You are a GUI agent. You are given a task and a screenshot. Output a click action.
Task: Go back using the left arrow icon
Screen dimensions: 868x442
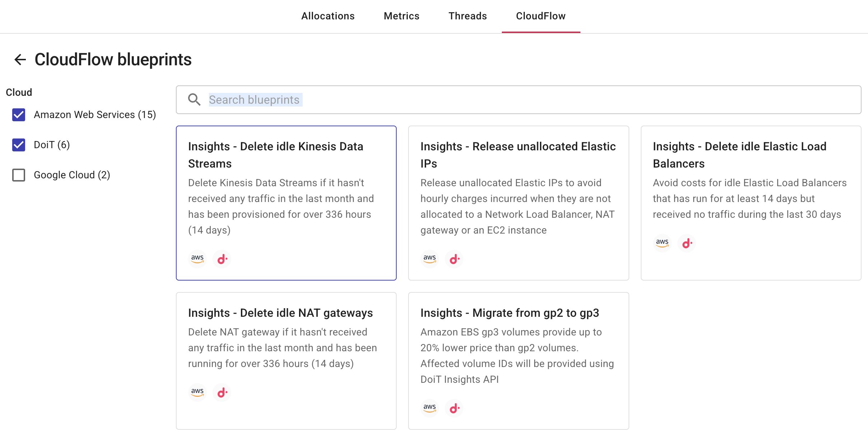(x=20, y=60)
